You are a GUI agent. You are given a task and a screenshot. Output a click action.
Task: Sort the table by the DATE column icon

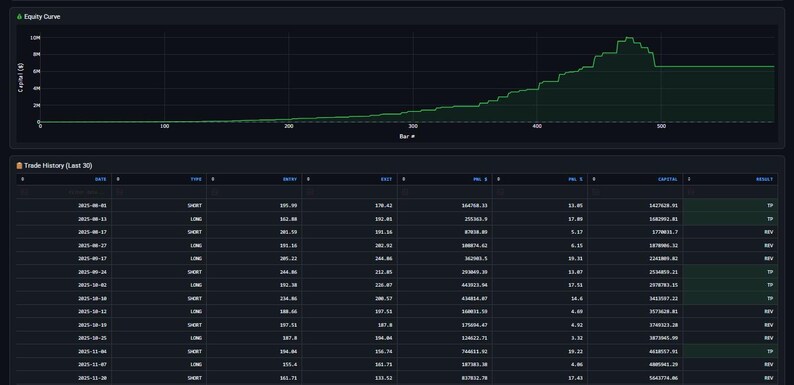click(x=22, y=179)
